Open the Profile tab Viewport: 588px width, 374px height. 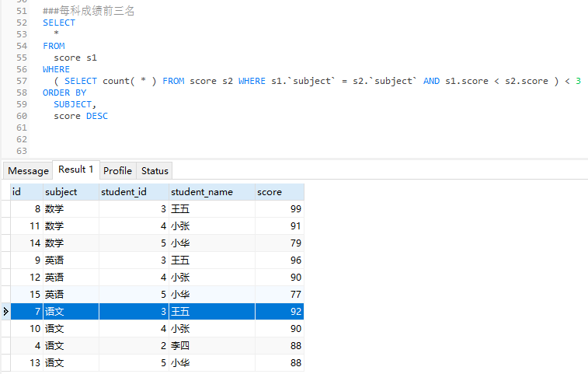pos(117,170)
